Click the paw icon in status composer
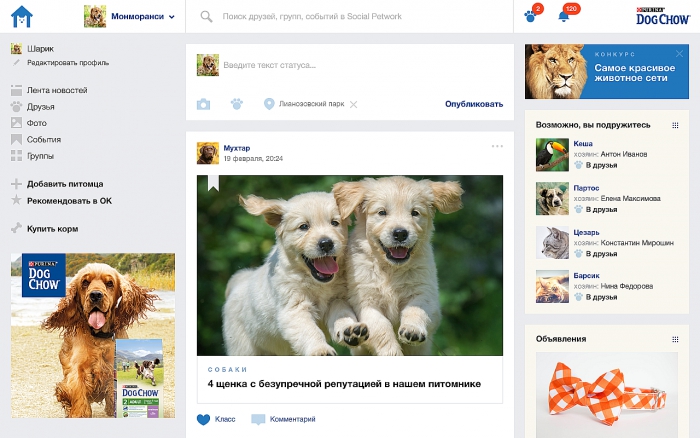The image size is (700, 438). tap(237, 104)
